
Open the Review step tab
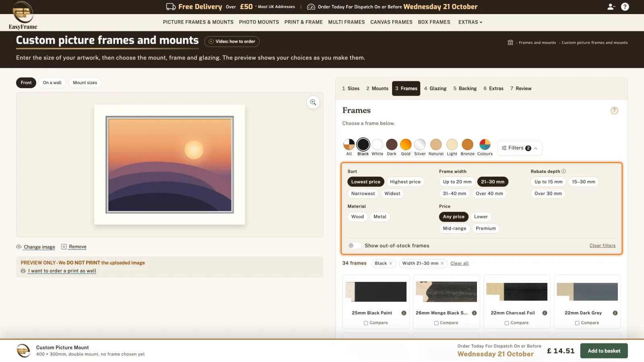pos(520,88)
